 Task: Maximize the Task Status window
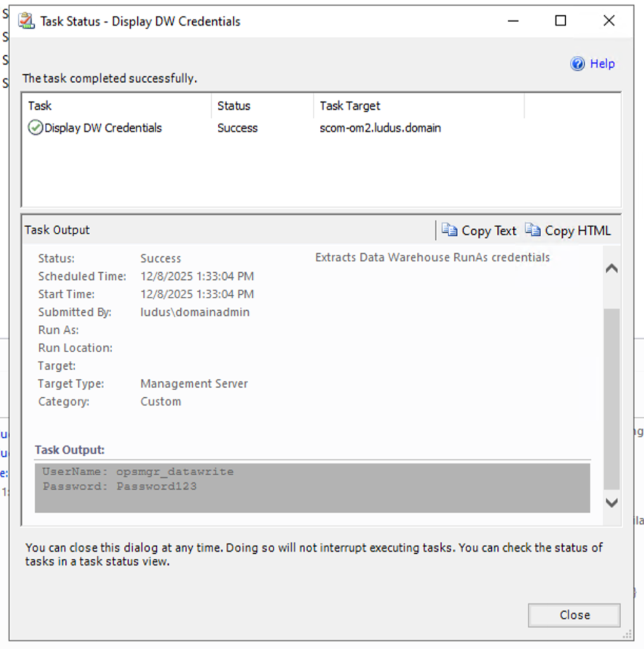(x=560, y=21)
